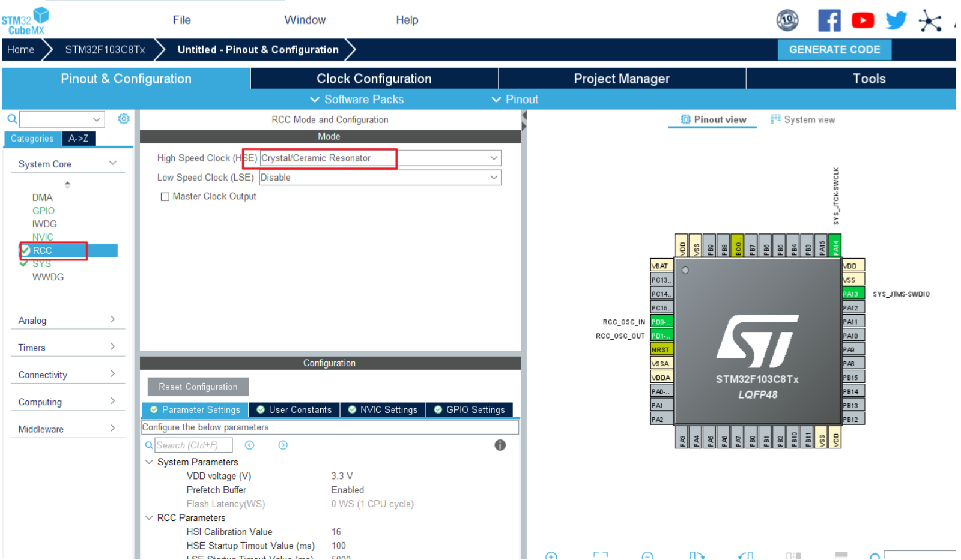The height and width of the screenshot is (560, 961).
Task: Switch to the A->Z tab
Action: click(x=79, y=139)
